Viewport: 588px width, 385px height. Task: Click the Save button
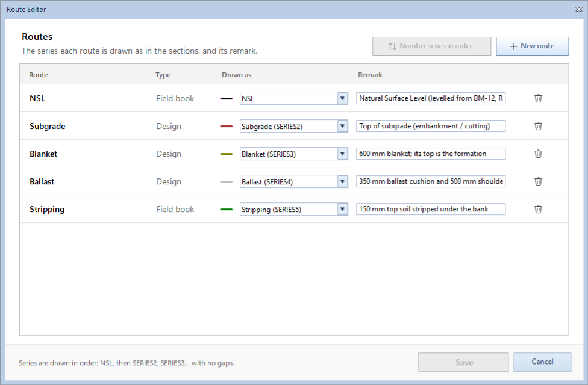coord(463,362)
